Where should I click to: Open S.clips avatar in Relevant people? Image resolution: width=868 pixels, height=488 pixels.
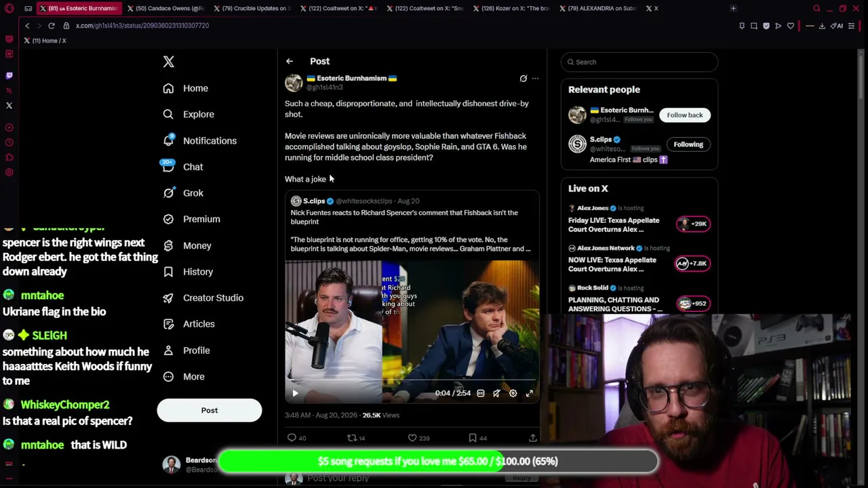(577, 144)
